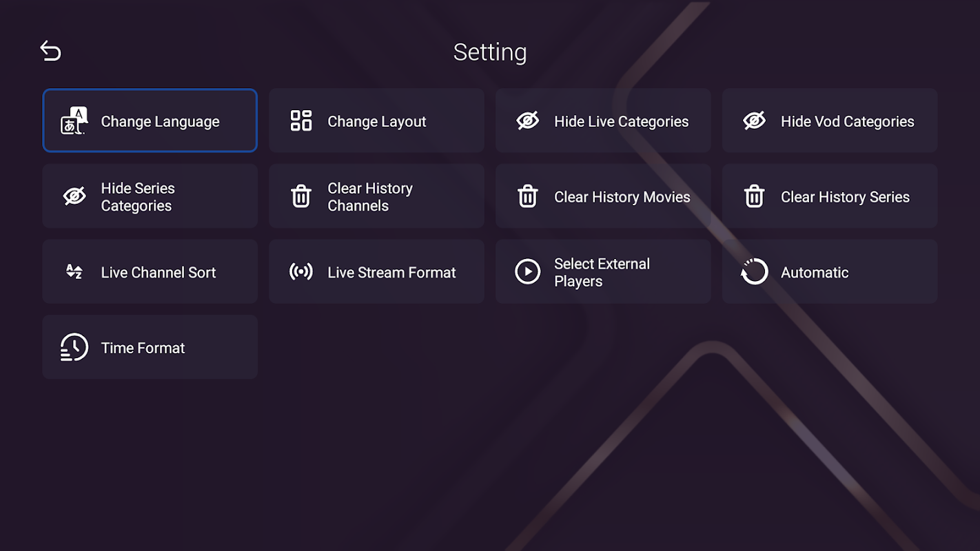Click the trash icon for Clear History Channels
Screen dimensions: 980x551
point(301,196)
